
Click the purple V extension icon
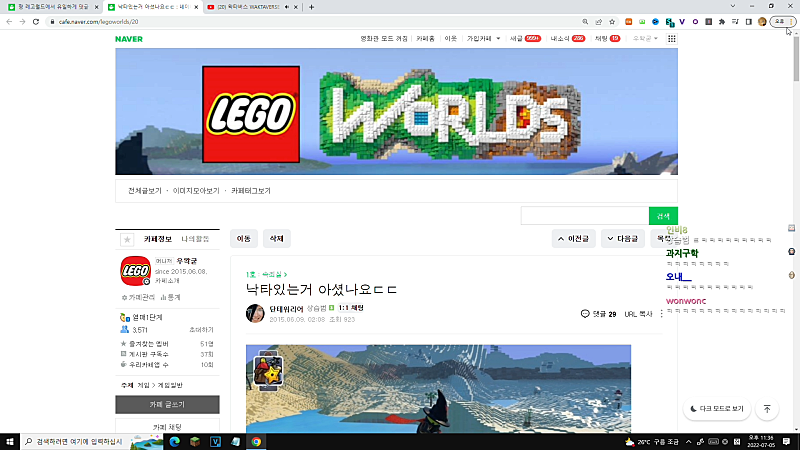(x=682, y=21)
